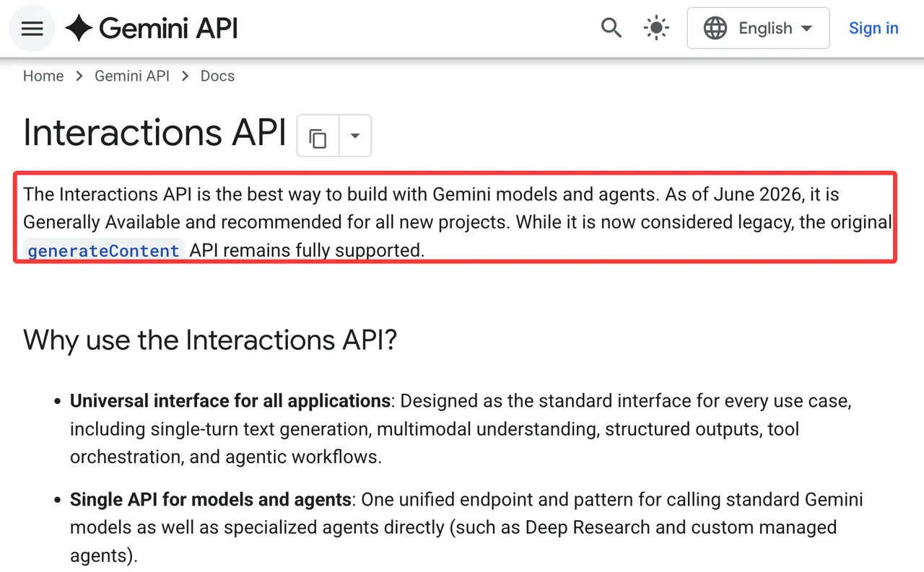924x572 pixels.
Task: Click the globe language icon
Action: 715,29
